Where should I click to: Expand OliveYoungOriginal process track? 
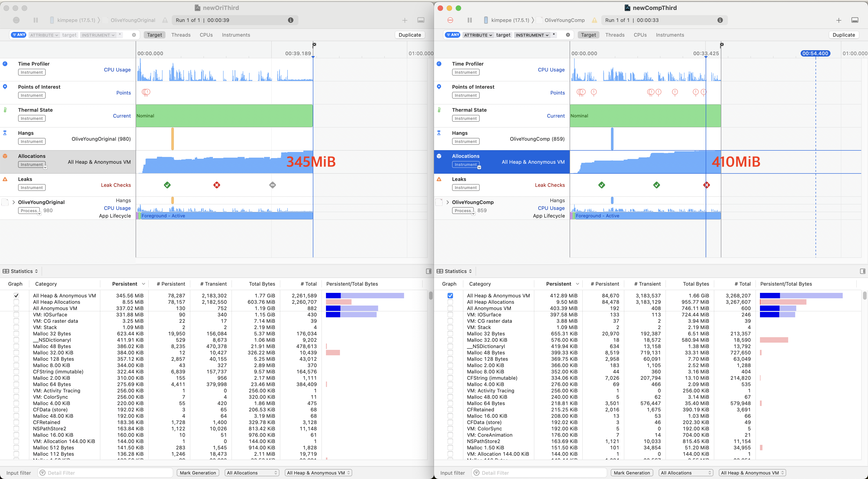coord(14,202)
